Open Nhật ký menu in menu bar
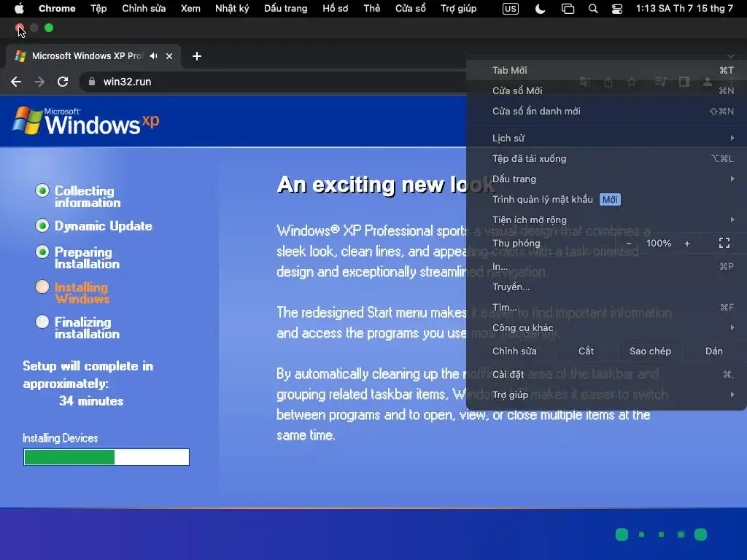Image resolution: width=747 pixels, height=560 pixels. pyautogui.click(x=232, y=9)
